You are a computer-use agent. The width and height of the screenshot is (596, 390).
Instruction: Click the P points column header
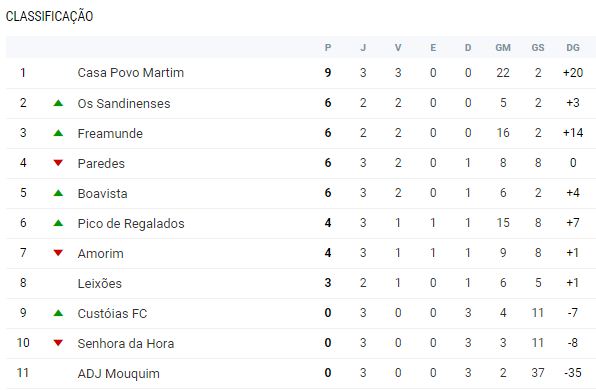click(328, 48)
